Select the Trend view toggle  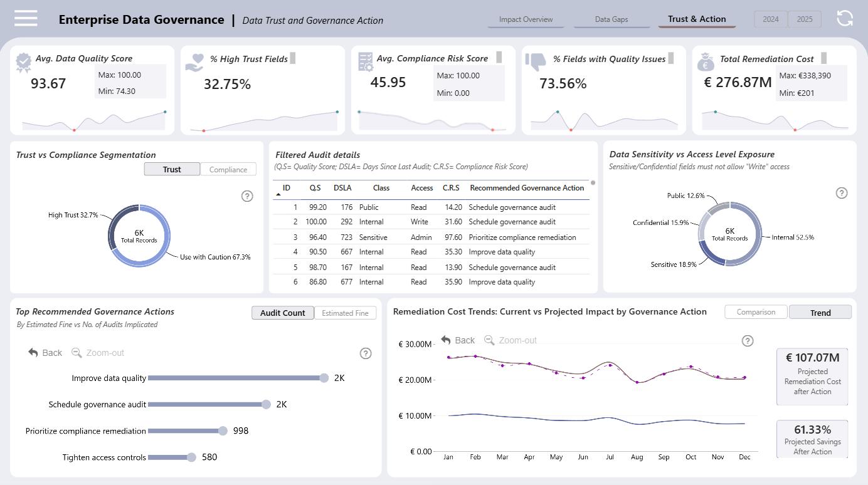820,312
